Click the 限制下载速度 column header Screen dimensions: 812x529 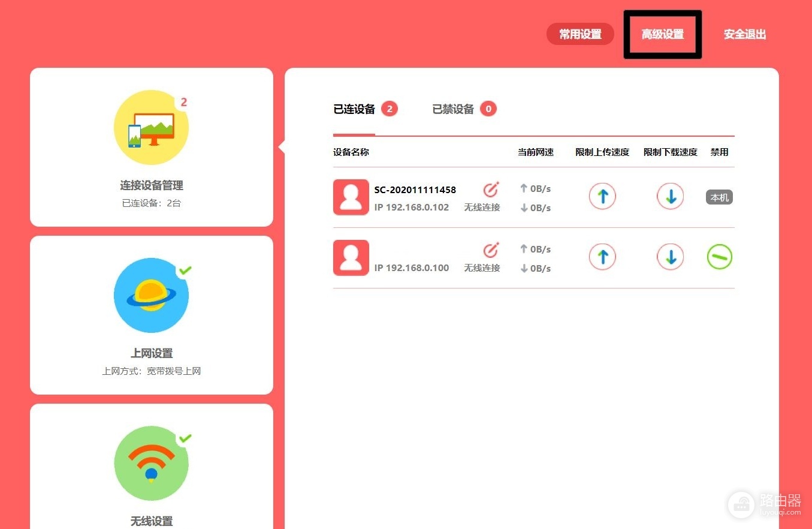tap(671, 152)
